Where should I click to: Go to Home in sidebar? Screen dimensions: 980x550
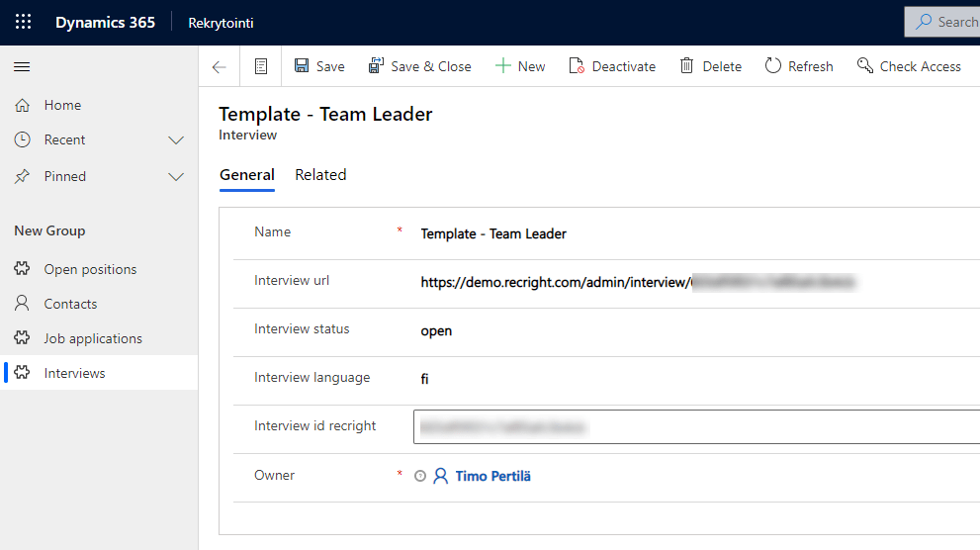pyautogui.click(x=62, y=105)
